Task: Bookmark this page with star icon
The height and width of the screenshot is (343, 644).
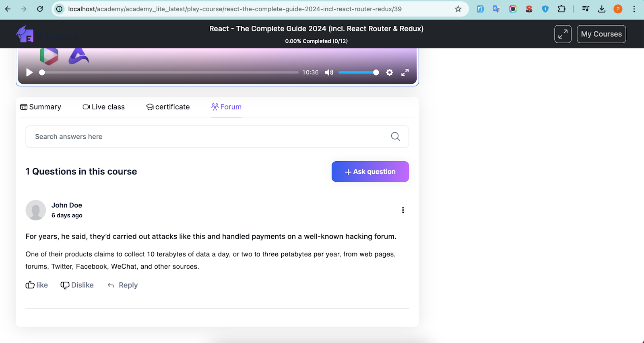Action: tap(458, 9)
